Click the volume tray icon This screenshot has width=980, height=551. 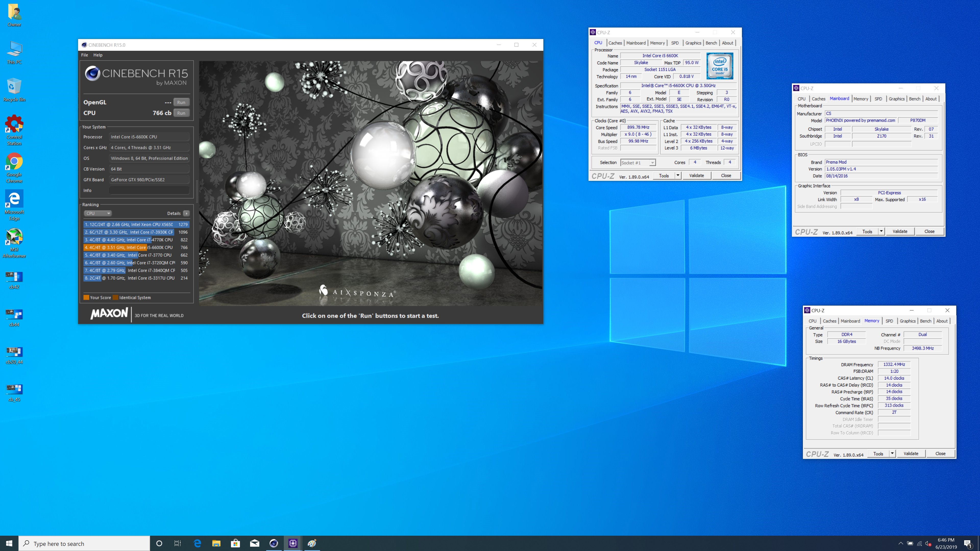pyautogui.click(x=928, y=543)
